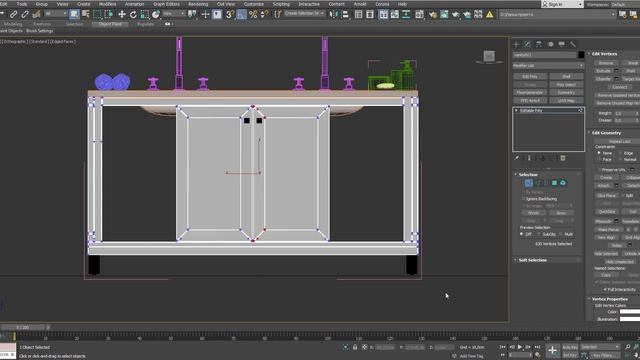Click the Edit Poly modifier button
Screen dimensions: 640x360
point(530,76)
